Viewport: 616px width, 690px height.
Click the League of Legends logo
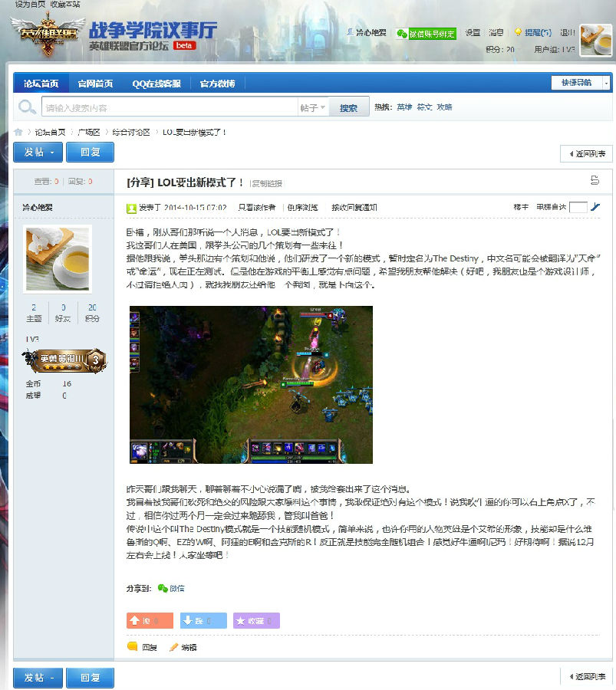pos(48,34)
